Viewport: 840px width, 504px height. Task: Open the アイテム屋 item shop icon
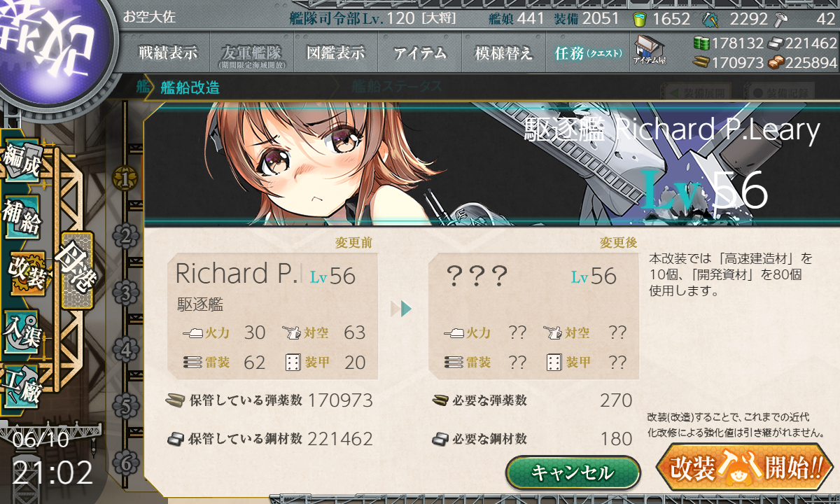(649, 50)
